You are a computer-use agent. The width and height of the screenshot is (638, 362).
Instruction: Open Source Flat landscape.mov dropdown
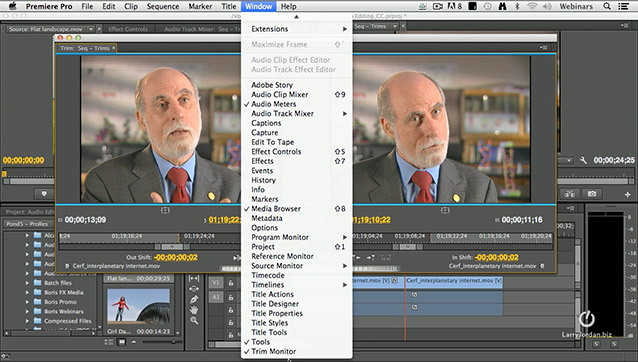click(x=91, y=29)
